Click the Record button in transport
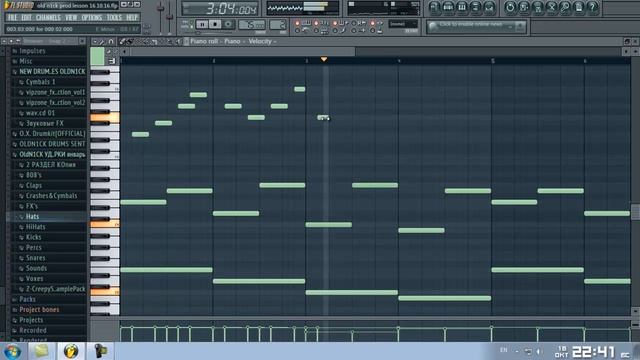Viewport: 640px width, 360px height. (x=229, y=24)
